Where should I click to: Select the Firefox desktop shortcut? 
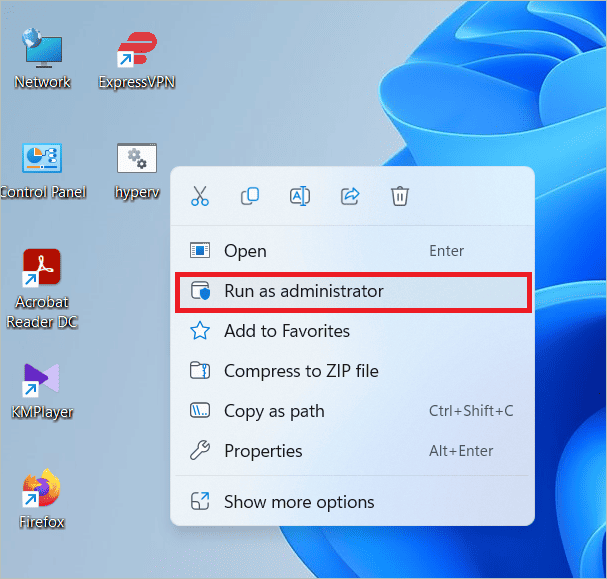(42, 499)
